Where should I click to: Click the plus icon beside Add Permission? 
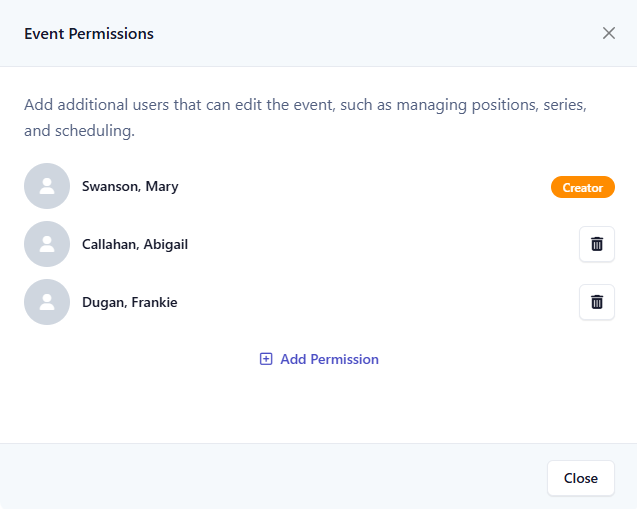(x=266, y=359)
